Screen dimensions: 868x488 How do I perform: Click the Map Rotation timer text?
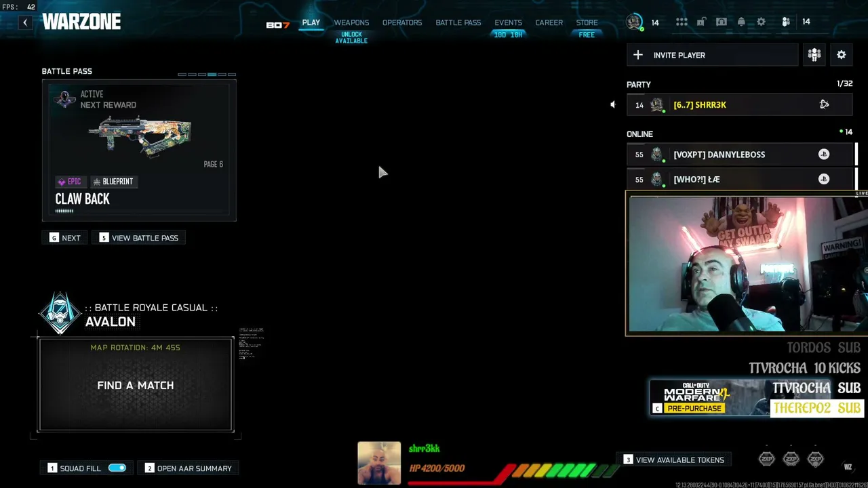136,348
